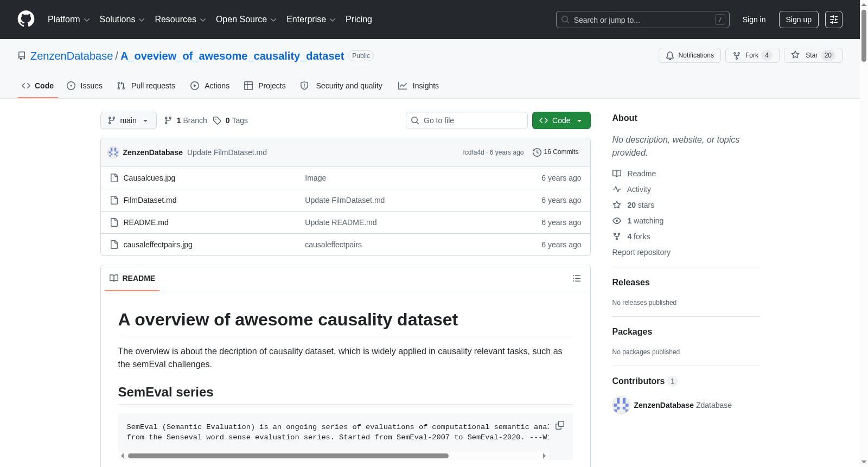Image resolution: width=868 pixels, height=467 pixels.
Task: Click the Notifications bell button
Action: 690,55
